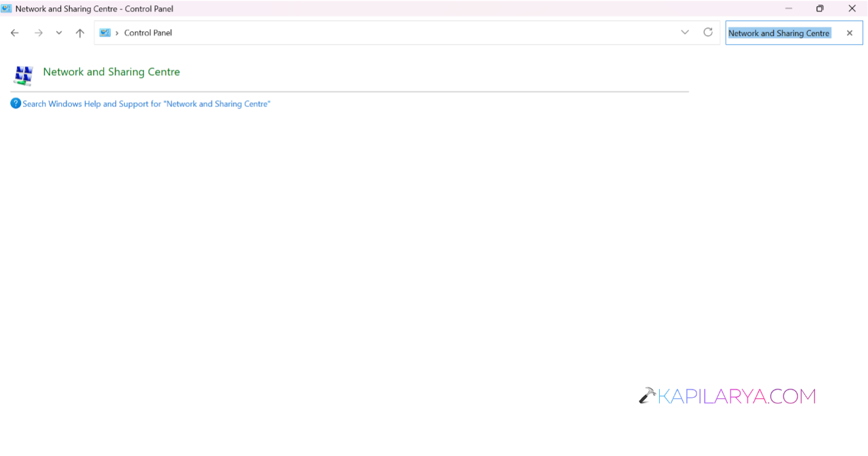Restore down the Control Panel window

(820, 8)
